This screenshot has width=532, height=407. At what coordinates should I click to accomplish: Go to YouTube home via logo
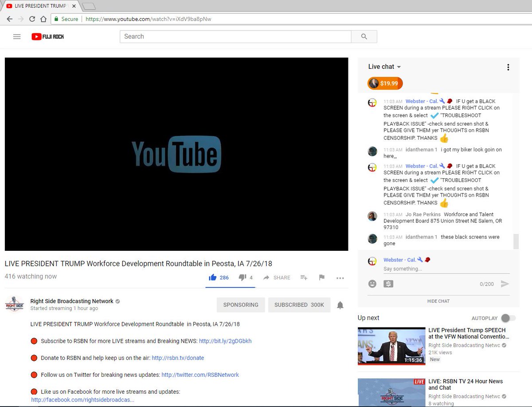point(47,36)
